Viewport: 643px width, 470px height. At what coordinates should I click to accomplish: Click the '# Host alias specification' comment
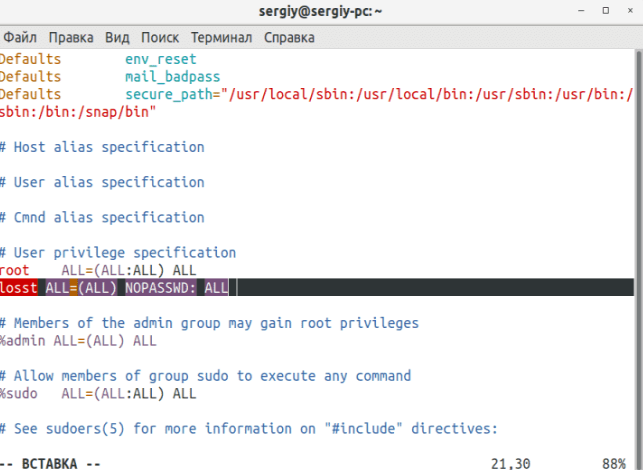pos(102,147)
